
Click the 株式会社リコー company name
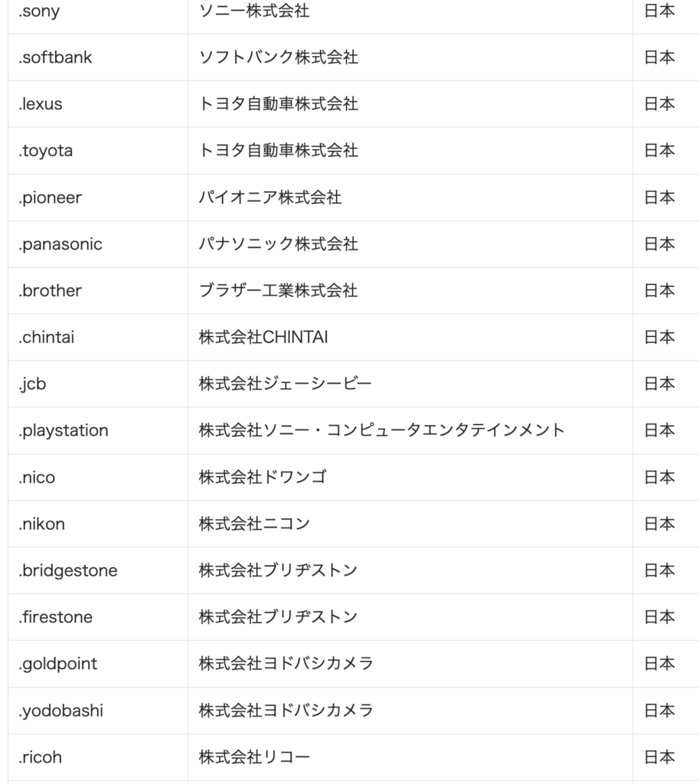[254, 757]
